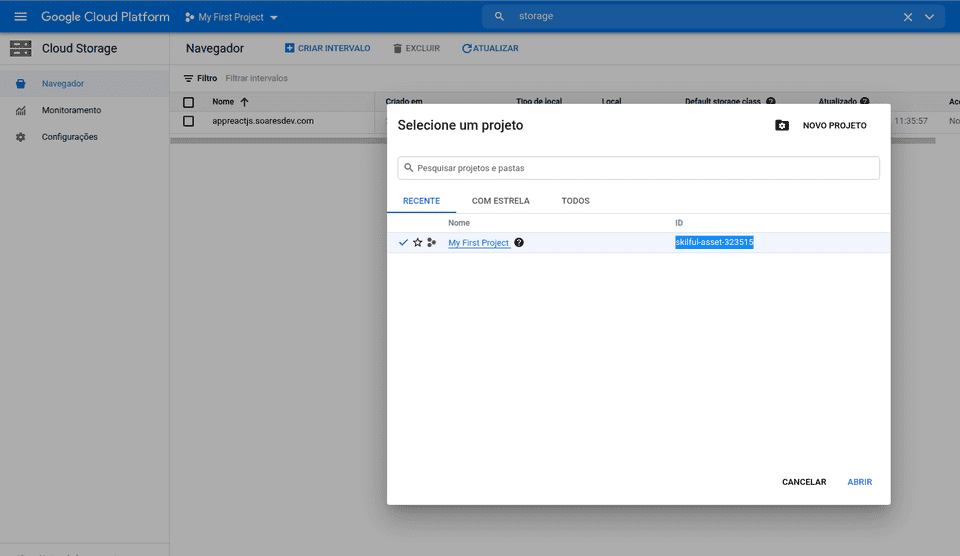Tick the select-all buckets checkbox
The height and width of the screenshot is (556, 960).
click(x=188, y=102)
